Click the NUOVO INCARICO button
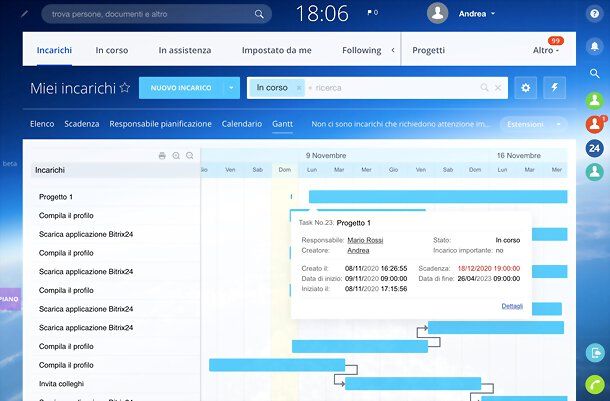The image size is (610, 401). (x=181, y=88)
